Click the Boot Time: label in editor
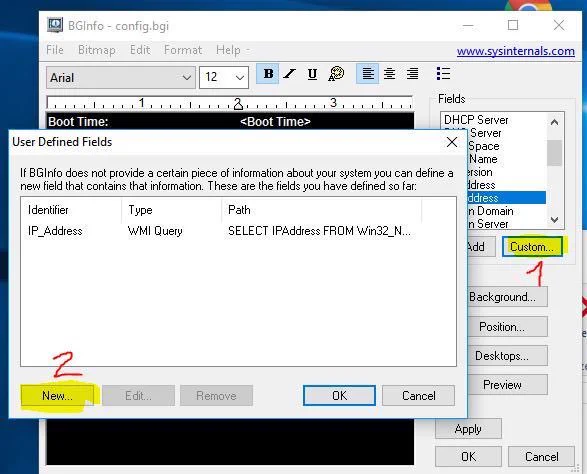 click(78, 122)
